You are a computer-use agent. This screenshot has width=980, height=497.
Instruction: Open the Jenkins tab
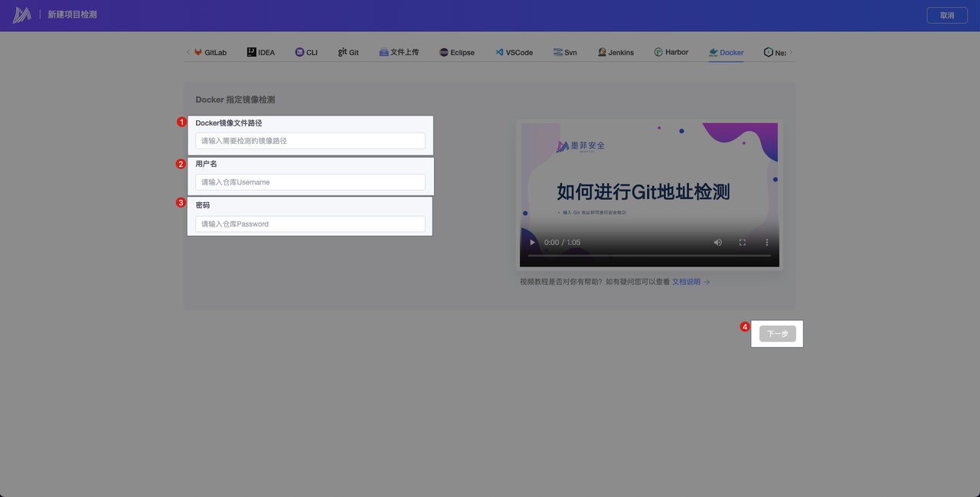616,53
